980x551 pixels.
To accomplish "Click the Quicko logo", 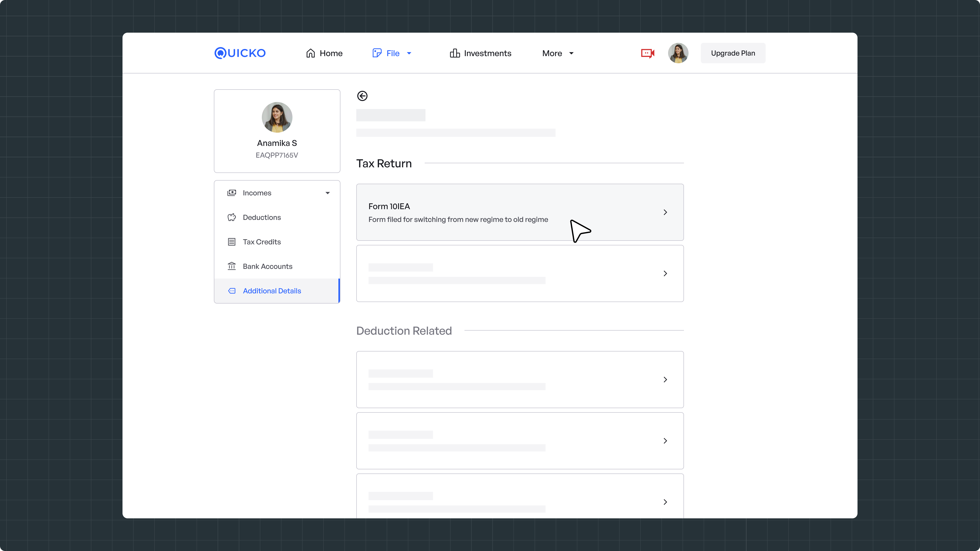I will pyautogui.click(x=240, y=53).
